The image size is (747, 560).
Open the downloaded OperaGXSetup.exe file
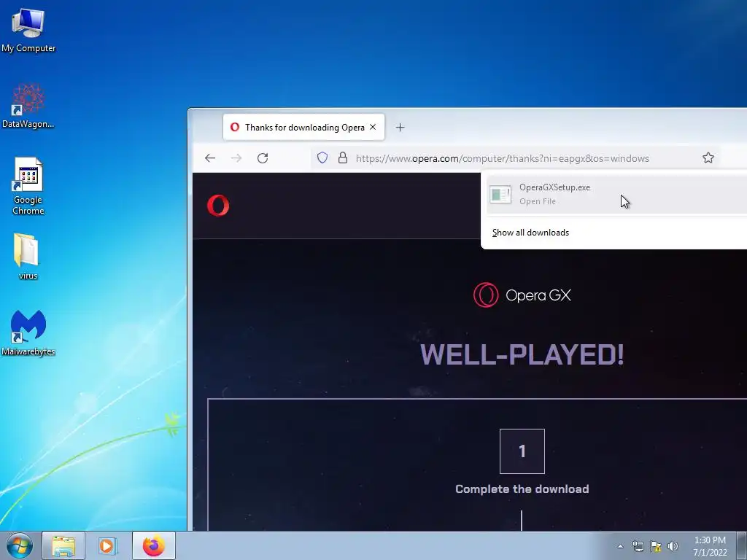click(617, 194)
